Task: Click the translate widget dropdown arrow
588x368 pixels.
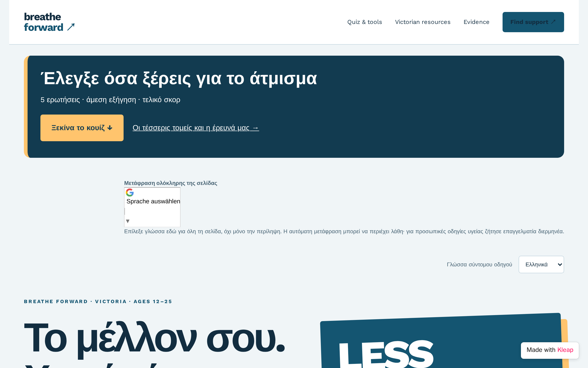Action: (x=127, y=221)
